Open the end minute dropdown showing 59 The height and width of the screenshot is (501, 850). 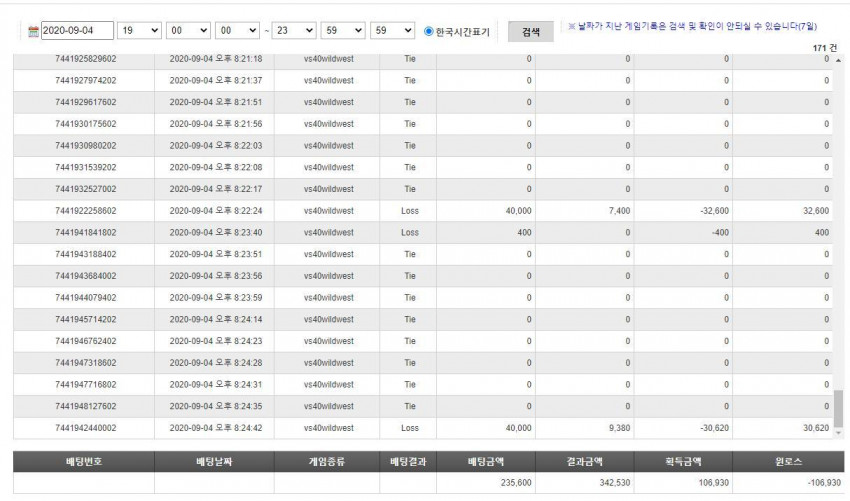click(x=343, y=30)
